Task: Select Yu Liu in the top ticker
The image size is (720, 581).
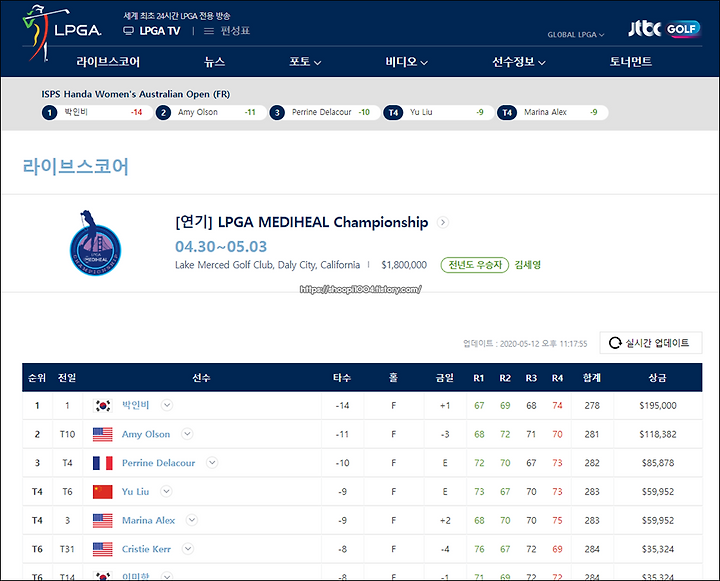Action: pos(439,112)
